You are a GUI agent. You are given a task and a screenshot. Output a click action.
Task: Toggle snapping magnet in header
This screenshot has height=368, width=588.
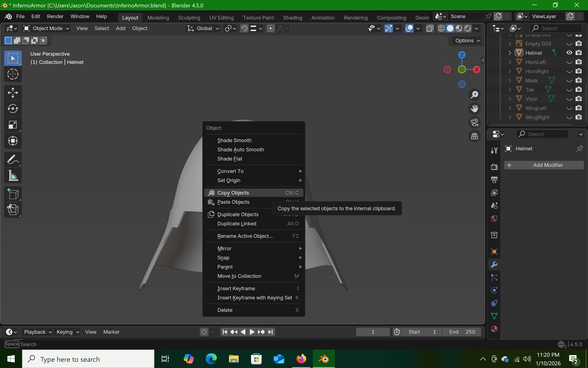(x=244, y=29)
